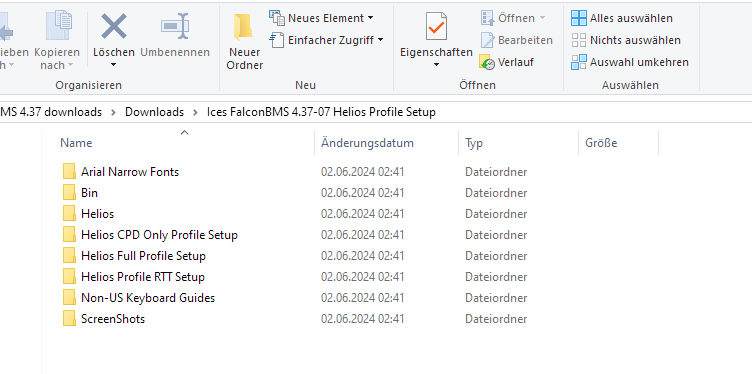
Task: Sort by Name column header
Action: 76,143
